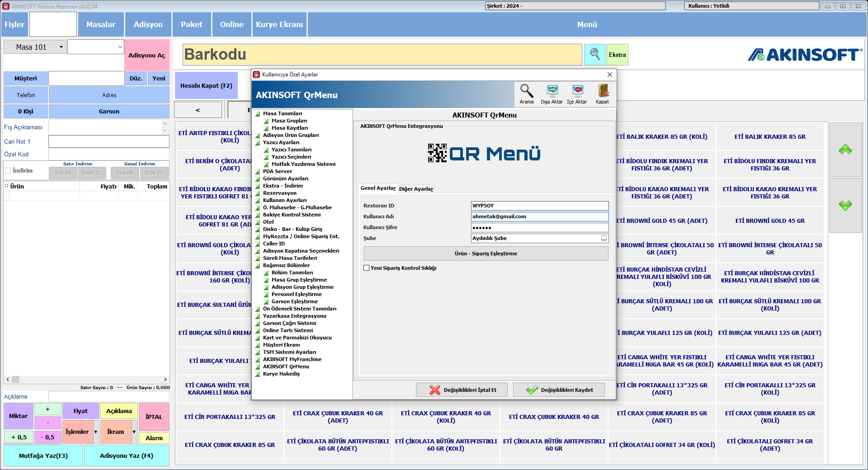This screenshot has height=470, width=868.
Task: Click the Şube field browse button
Action: tap(604, 238)
